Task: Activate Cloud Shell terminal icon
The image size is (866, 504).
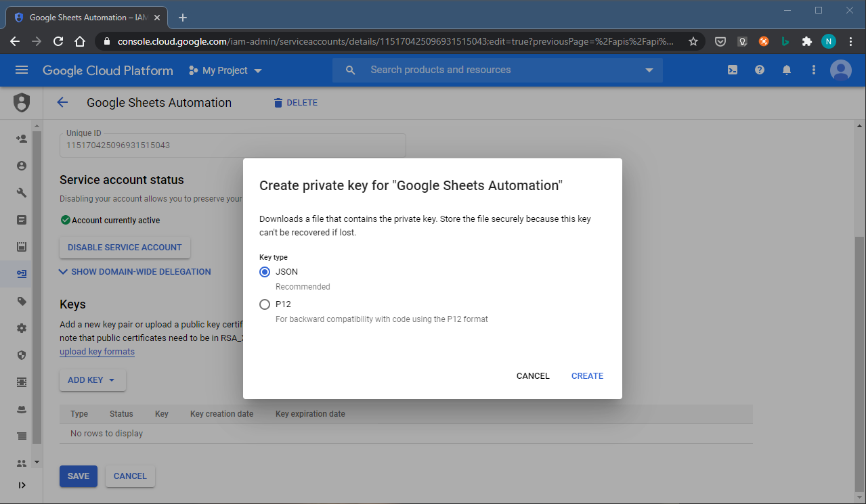Action: click(x=733, y=70)
